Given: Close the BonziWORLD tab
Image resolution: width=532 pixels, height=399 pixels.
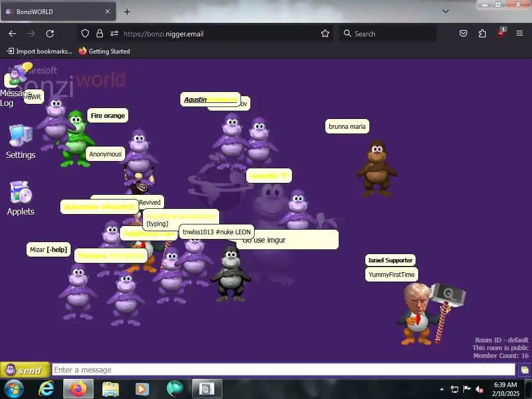Looking at the screenshot, I should (107, 11).
